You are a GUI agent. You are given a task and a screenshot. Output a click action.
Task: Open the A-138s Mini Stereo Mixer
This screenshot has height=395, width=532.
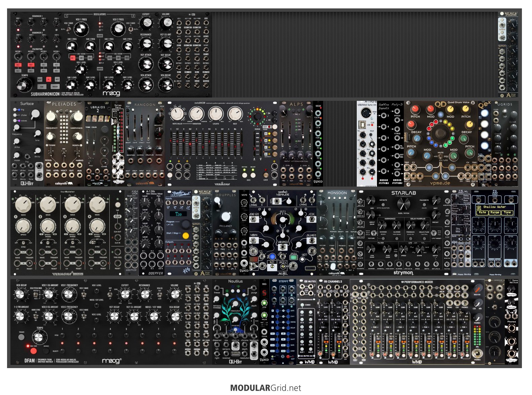pos(152,233)
